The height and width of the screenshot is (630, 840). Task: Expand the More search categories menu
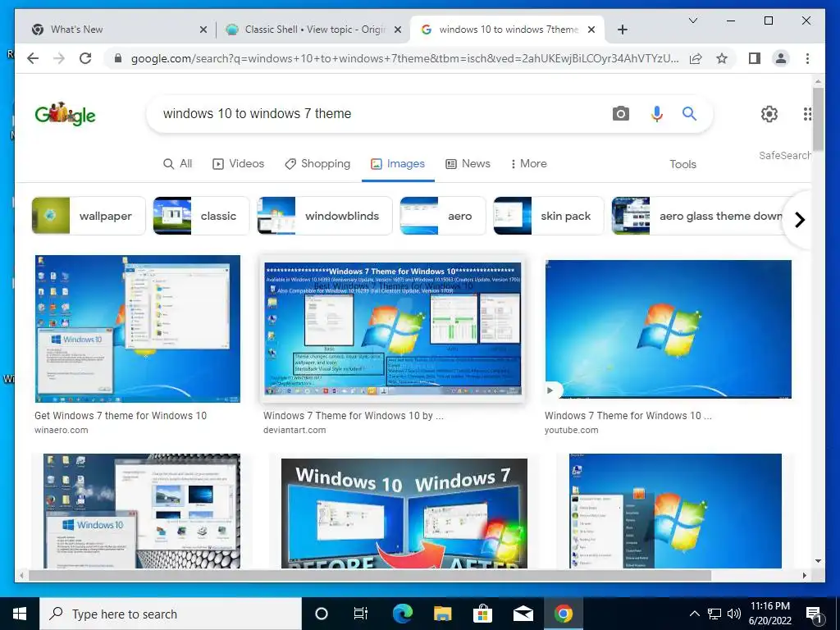point(529,164)
